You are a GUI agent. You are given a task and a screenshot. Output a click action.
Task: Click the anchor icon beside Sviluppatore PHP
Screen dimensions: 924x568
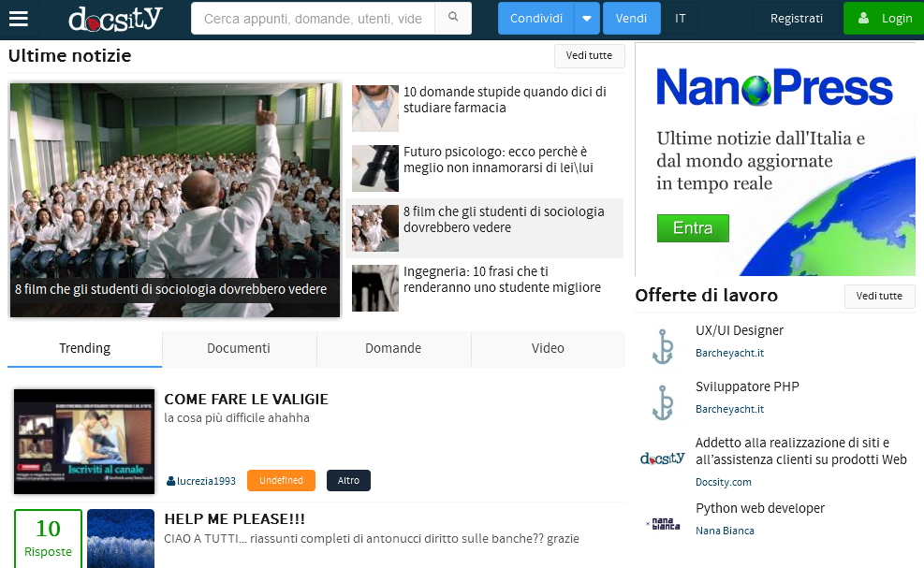click(x=663, y=402)
